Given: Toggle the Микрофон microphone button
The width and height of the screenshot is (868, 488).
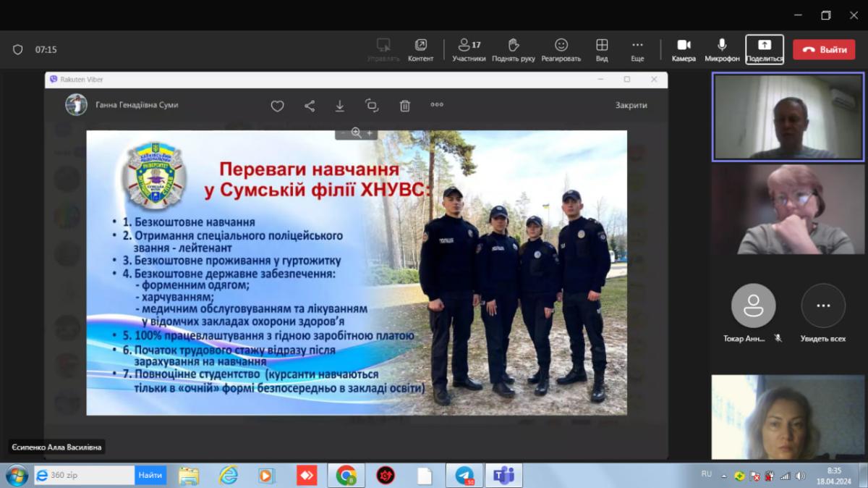Looking at the screenshot, I should click(722, 49).
